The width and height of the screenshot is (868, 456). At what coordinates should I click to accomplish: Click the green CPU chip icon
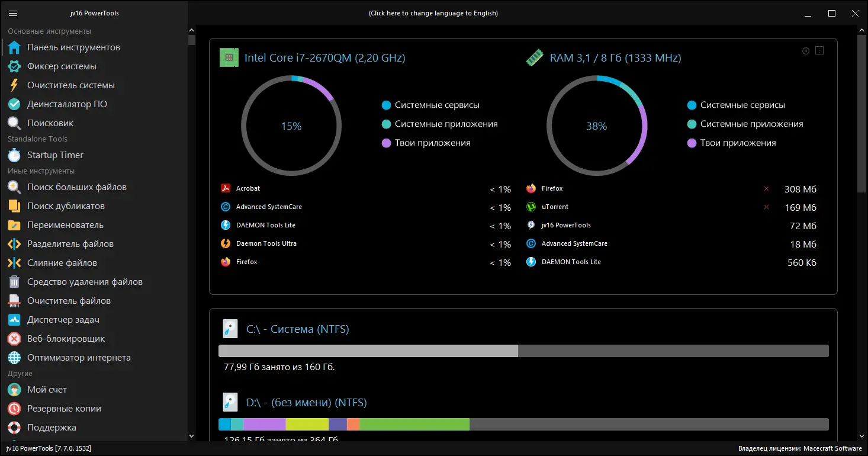(229, 57)
